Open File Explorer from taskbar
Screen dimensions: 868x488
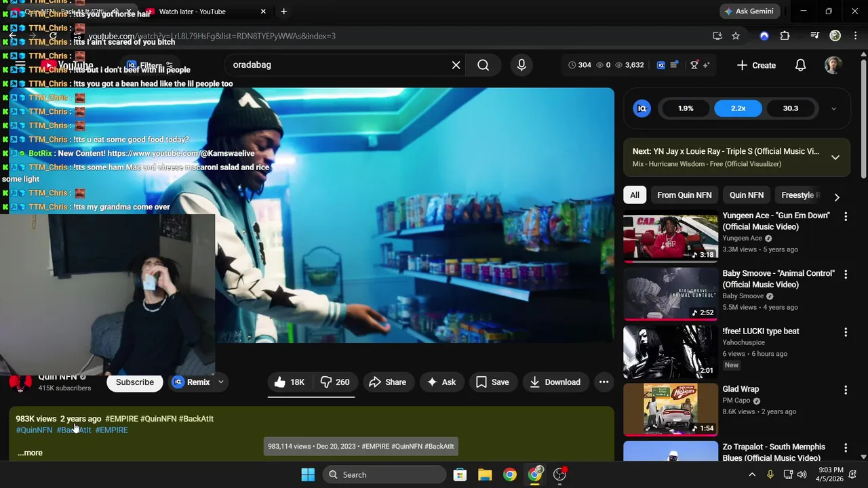click(485, 474)
